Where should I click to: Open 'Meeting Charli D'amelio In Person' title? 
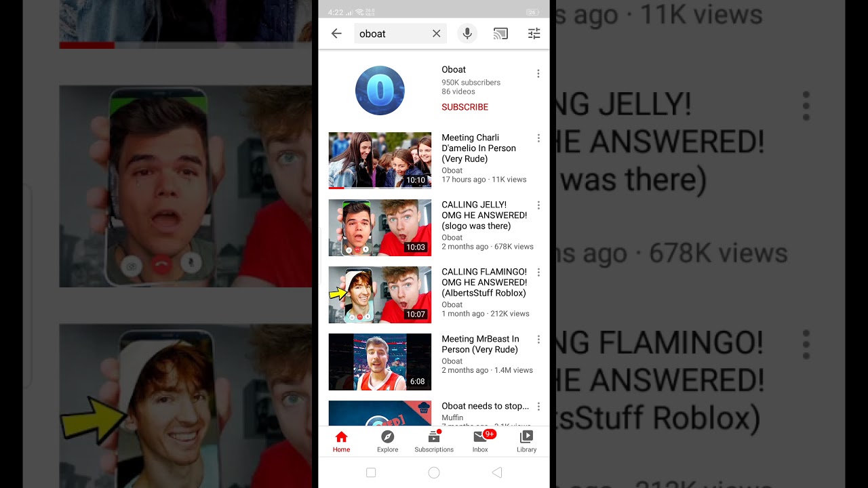click(479, 148)
